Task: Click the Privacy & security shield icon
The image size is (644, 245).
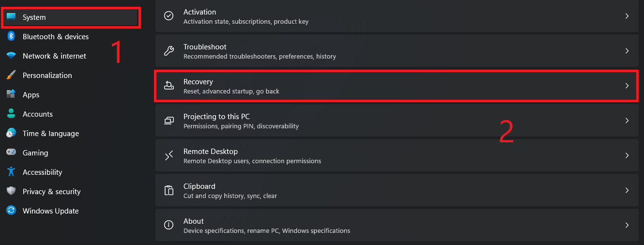Action: (x=11, y=191)
